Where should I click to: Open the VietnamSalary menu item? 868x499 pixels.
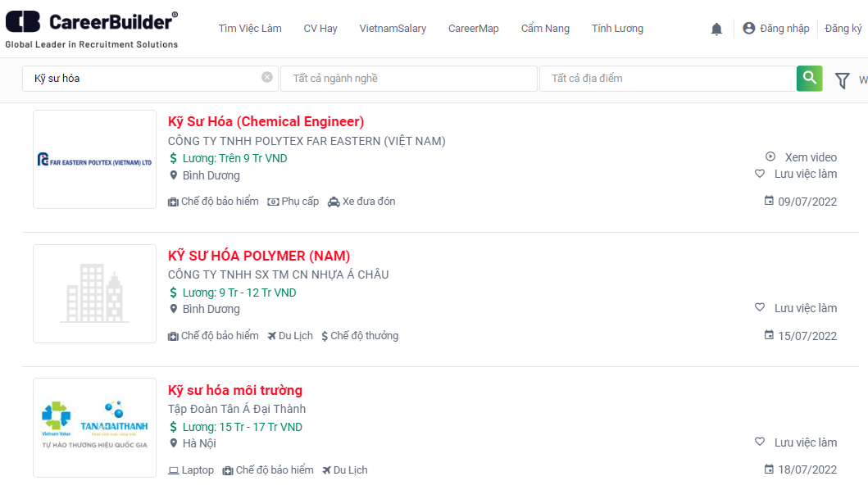click(393, 29)
